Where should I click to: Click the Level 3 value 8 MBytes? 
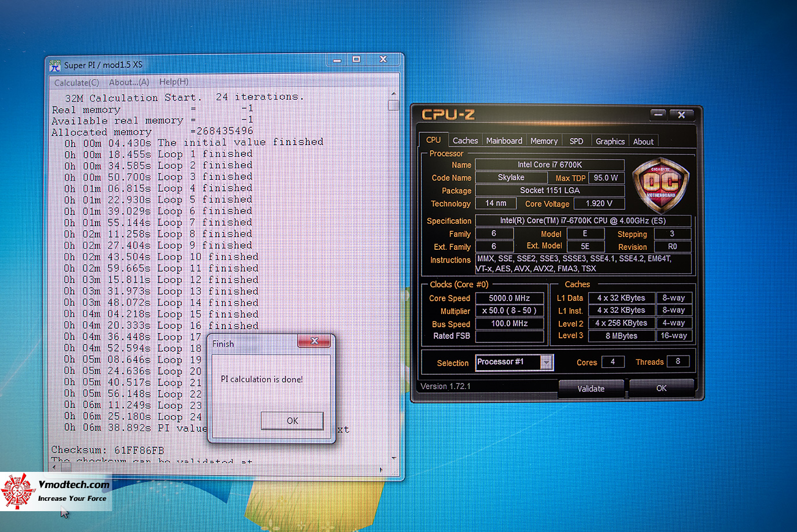point(621,336)
